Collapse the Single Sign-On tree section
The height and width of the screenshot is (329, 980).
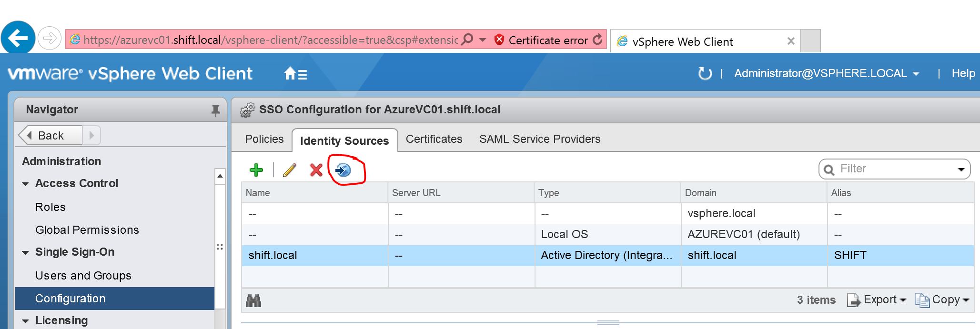(25, 252)
